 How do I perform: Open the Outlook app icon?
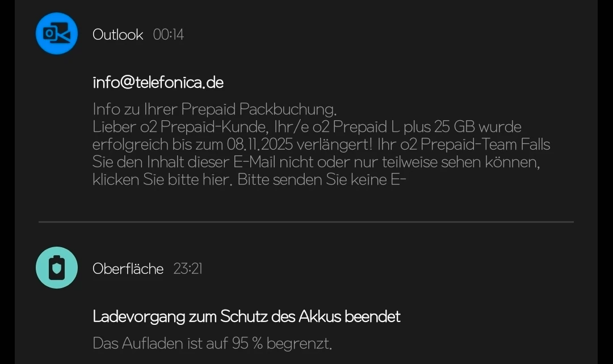57,34
